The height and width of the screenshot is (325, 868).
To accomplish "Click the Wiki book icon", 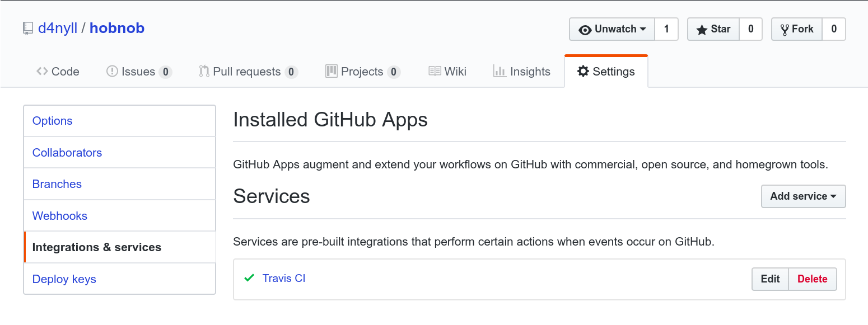I will [435, 71].
